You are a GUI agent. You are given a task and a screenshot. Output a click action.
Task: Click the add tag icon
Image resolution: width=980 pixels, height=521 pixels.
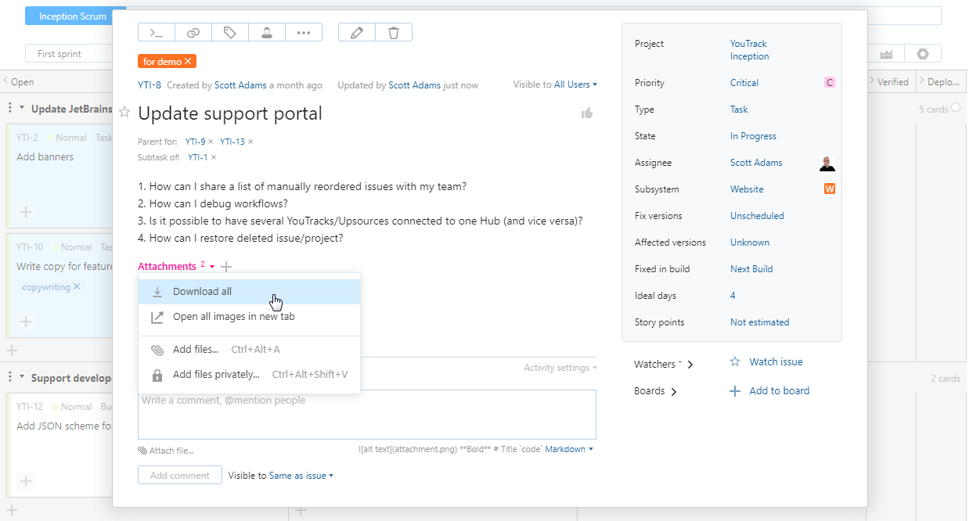230,33
